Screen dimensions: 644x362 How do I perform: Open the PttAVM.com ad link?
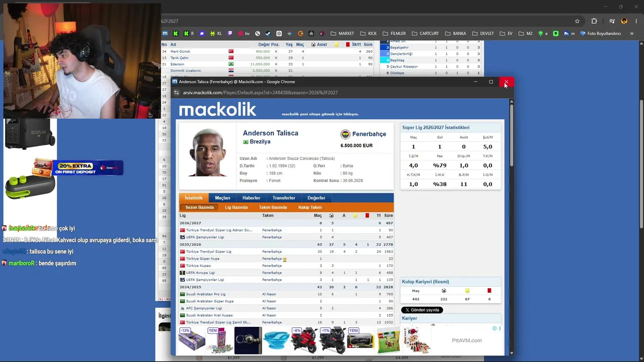coord(466,340)
